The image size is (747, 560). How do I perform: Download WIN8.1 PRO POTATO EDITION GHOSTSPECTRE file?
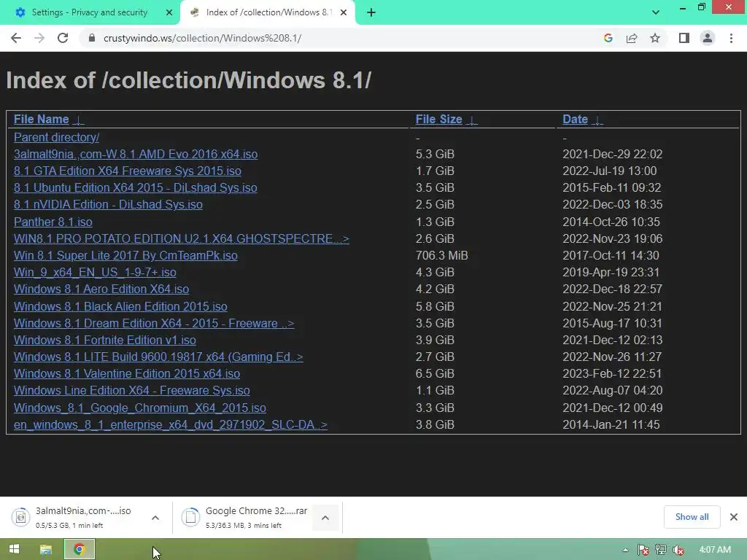point(182,238)
